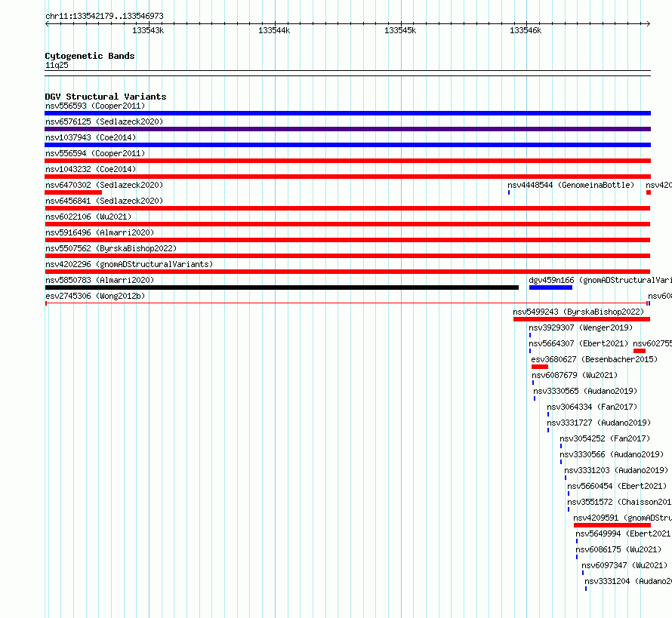Select small blue marker under nsv4448544
The height and width of the screenshot is (618, 672).
(x=509, y=192)
